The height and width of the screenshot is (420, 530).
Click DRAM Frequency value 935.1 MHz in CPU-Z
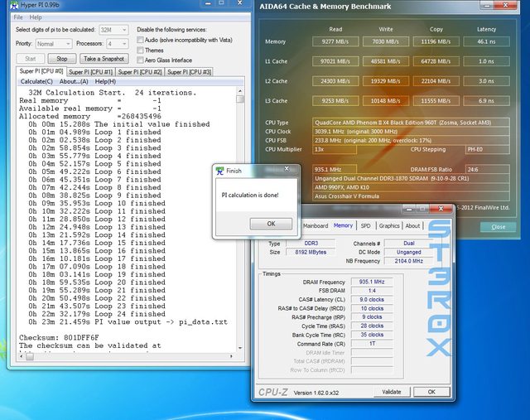pos(372,282)
